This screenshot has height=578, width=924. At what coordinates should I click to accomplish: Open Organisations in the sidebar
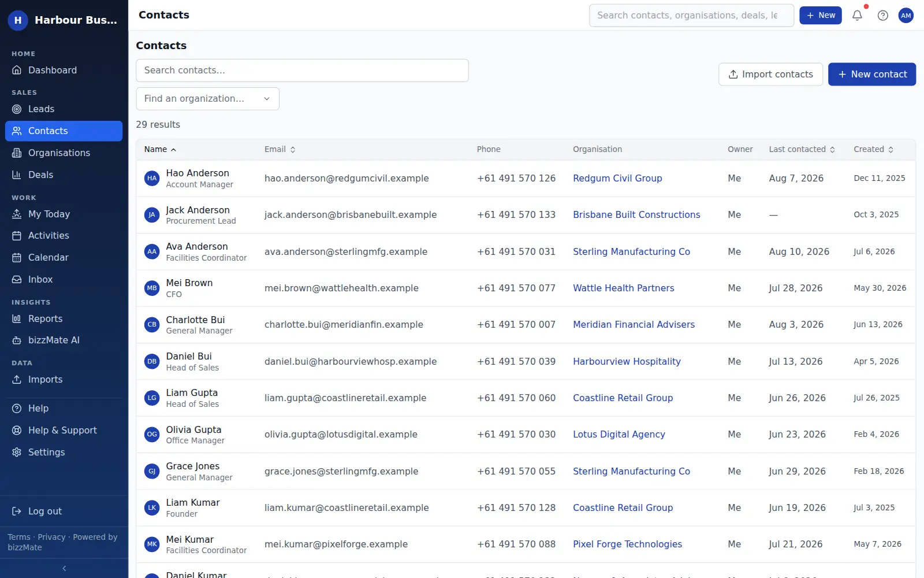click(x=64, y=153)
